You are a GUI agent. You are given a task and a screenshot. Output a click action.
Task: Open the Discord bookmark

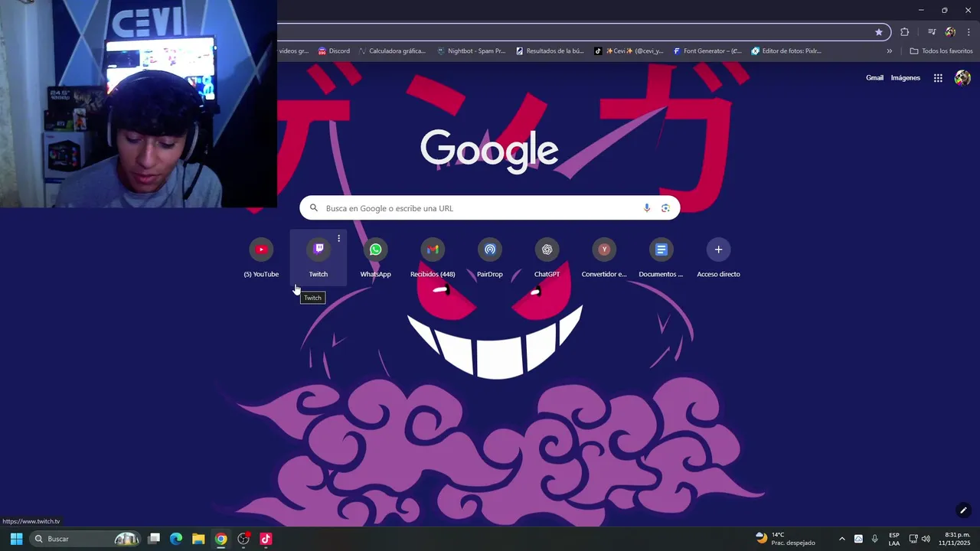pos(334,51)
